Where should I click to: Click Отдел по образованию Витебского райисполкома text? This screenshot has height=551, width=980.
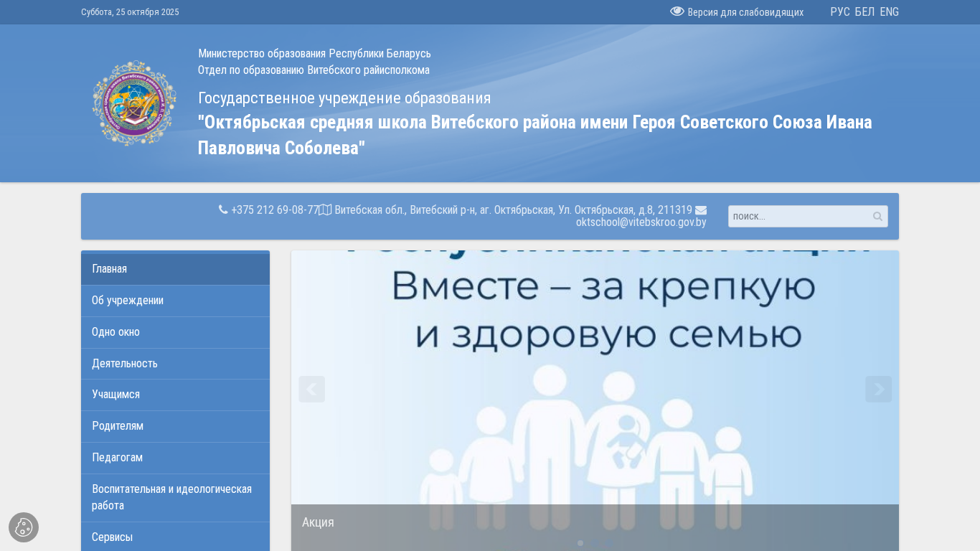coord(314,70)
